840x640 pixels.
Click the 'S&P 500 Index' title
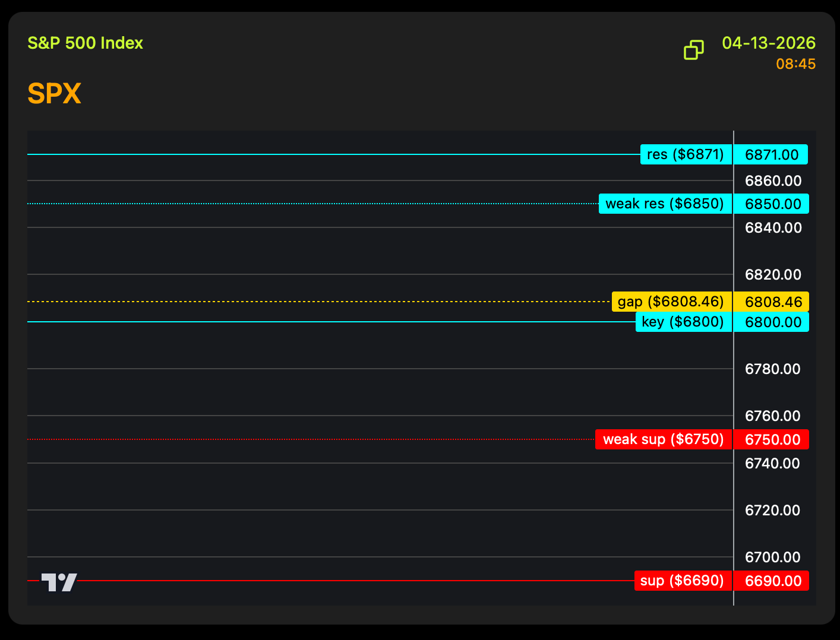86,43
